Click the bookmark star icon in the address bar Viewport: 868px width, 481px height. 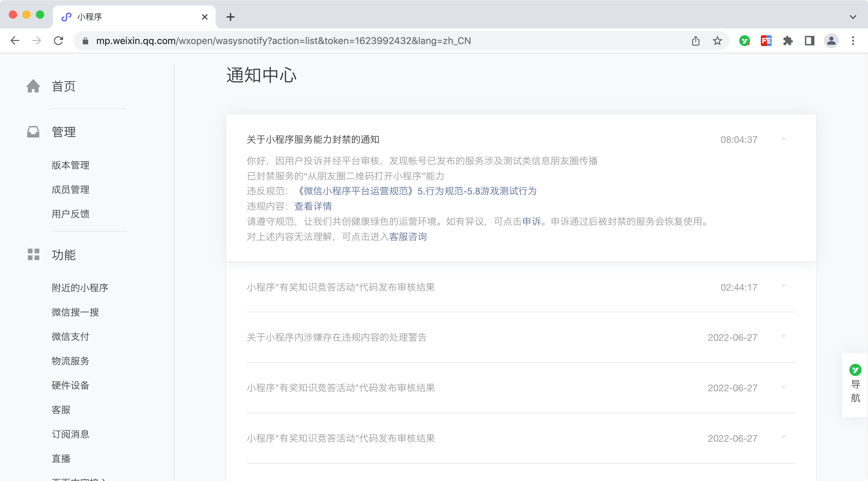717,41
